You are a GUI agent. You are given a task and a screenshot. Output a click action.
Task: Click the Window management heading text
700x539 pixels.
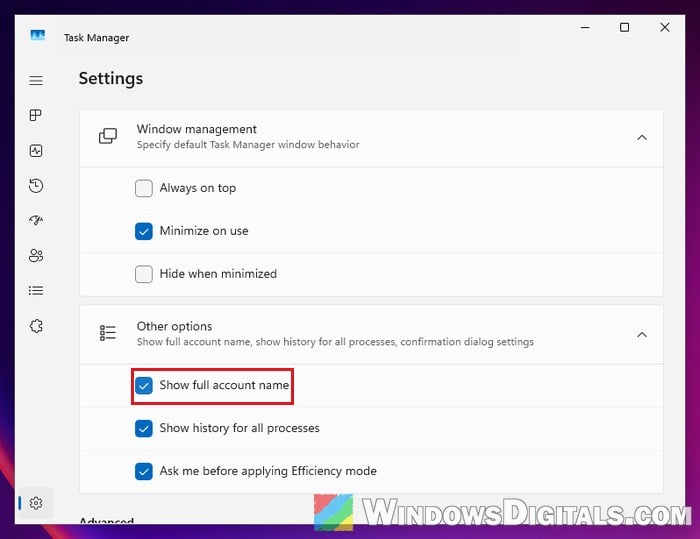pos(196,130)
